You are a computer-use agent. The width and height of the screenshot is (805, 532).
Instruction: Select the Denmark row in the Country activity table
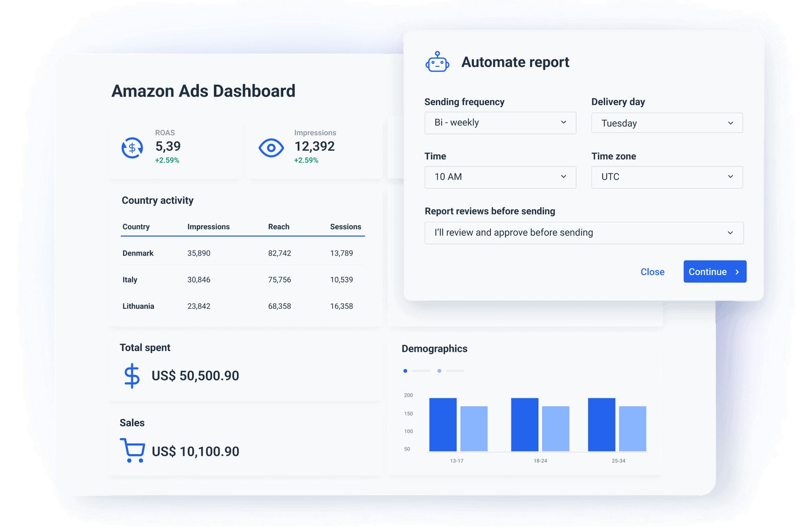[242, 253]
